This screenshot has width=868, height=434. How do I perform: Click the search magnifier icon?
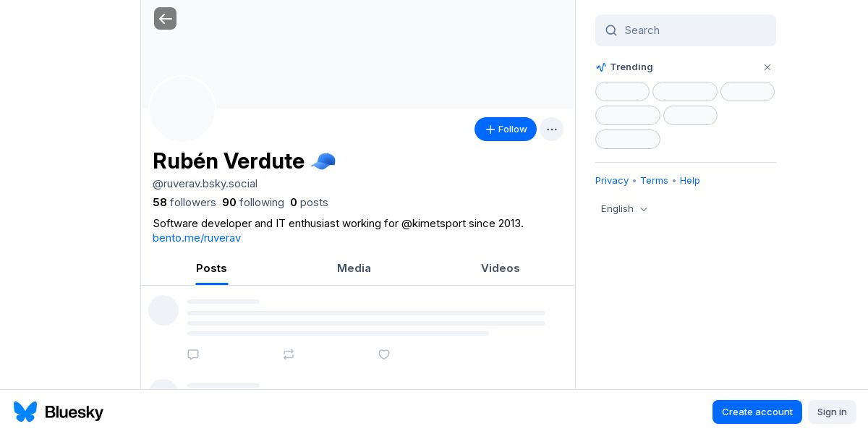click(x=611, y=30)
